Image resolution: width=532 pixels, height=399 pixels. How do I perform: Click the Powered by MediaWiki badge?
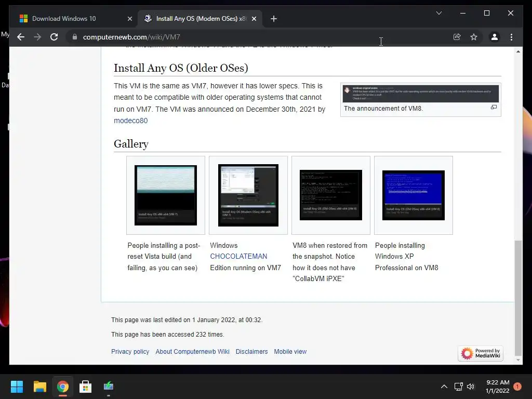[x=481, y=353]
